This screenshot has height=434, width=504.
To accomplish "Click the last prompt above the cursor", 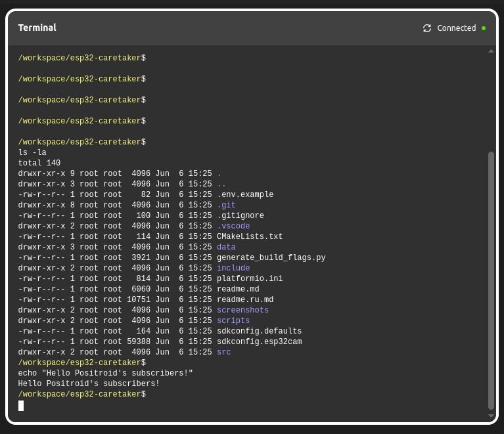I will point(82,394).
